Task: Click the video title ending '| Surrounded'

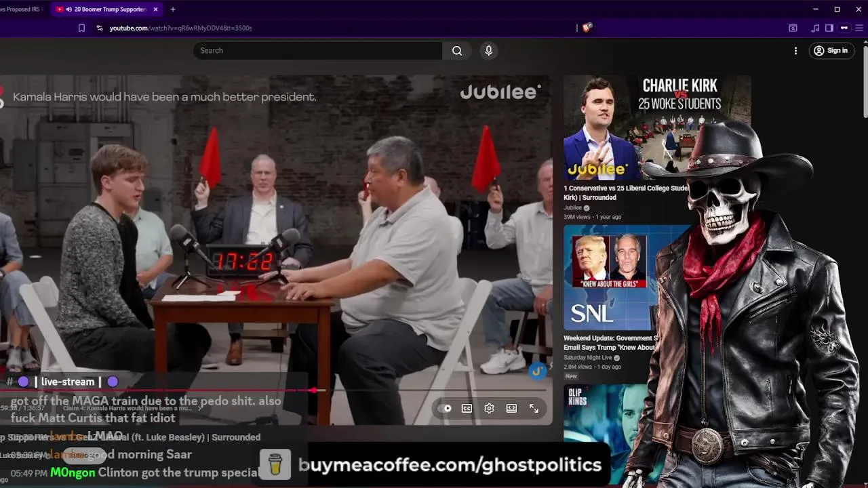Action: (x=130, y=437)
